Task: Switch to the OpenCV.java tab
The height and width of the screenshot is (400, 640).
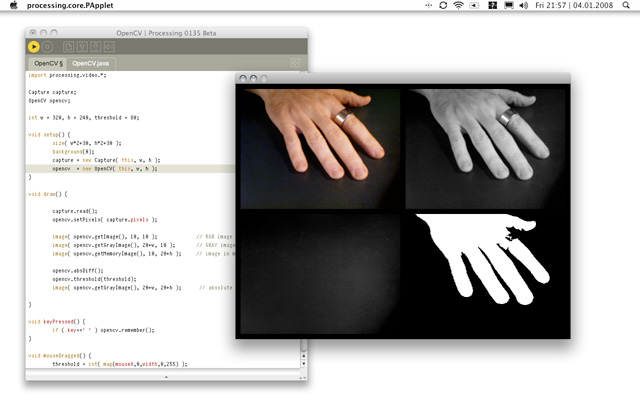Action: (x=91, y=64)
